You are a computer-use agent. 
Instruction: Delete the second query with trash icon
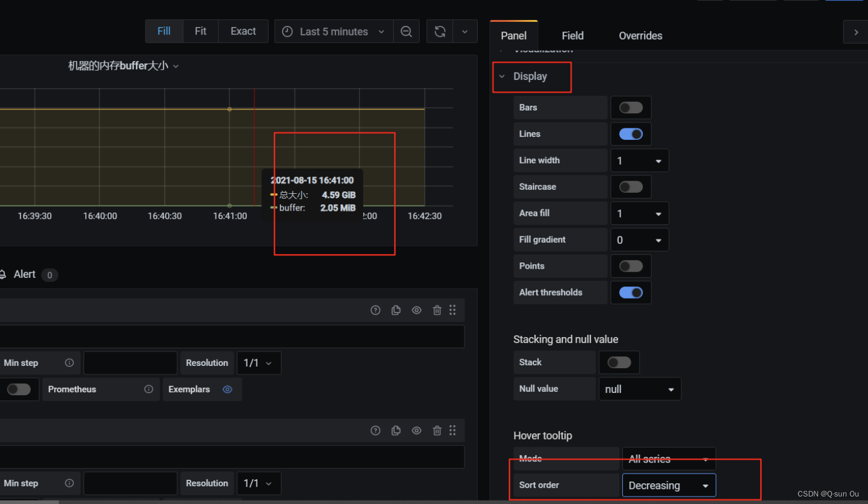coord(437,430)
